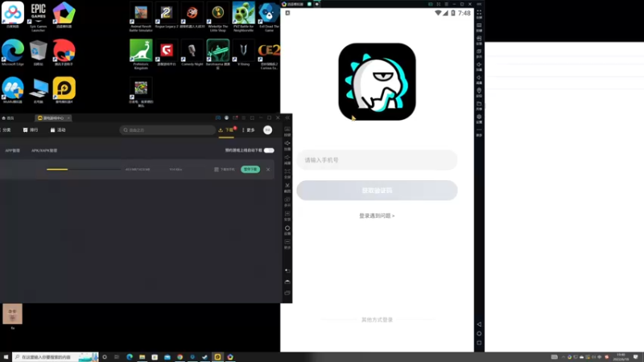This screenshot has width=644, height=362.
Task: Click the right emulator's Android recents square
Action: coord(479,343)
